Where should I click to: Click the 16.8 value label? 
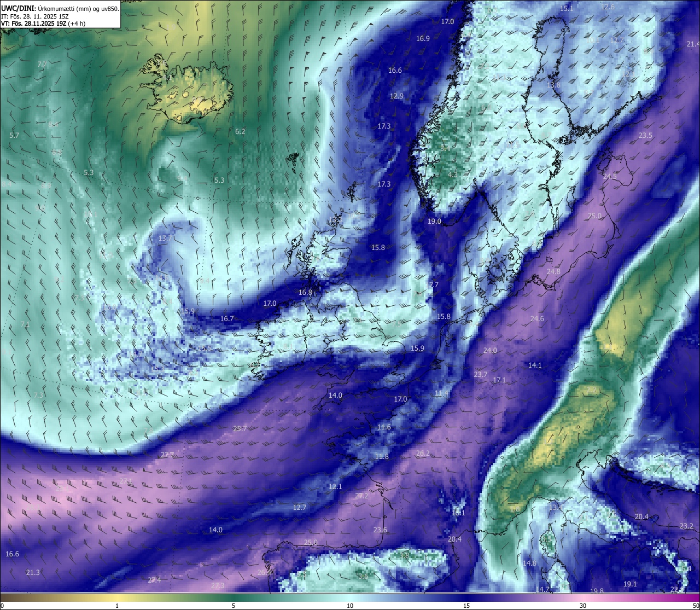click(305, 292)
